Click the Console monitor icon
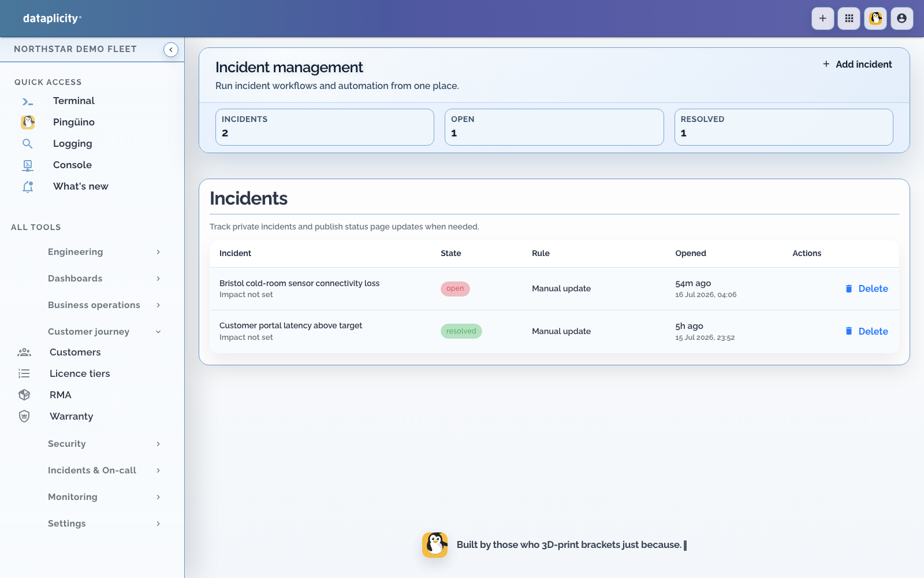Viewport: 924px width, 578px height. point(27,165)
